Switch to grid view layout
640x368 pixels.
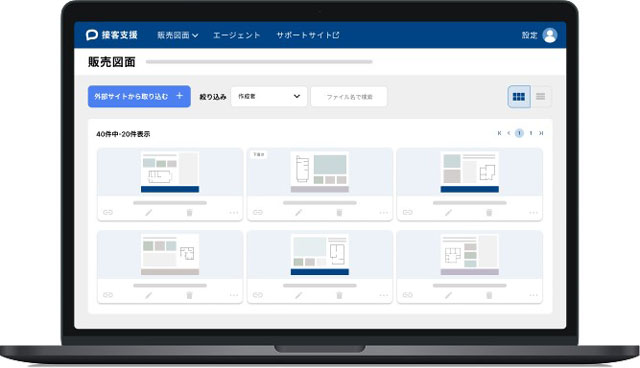click(x=519, y=97)
